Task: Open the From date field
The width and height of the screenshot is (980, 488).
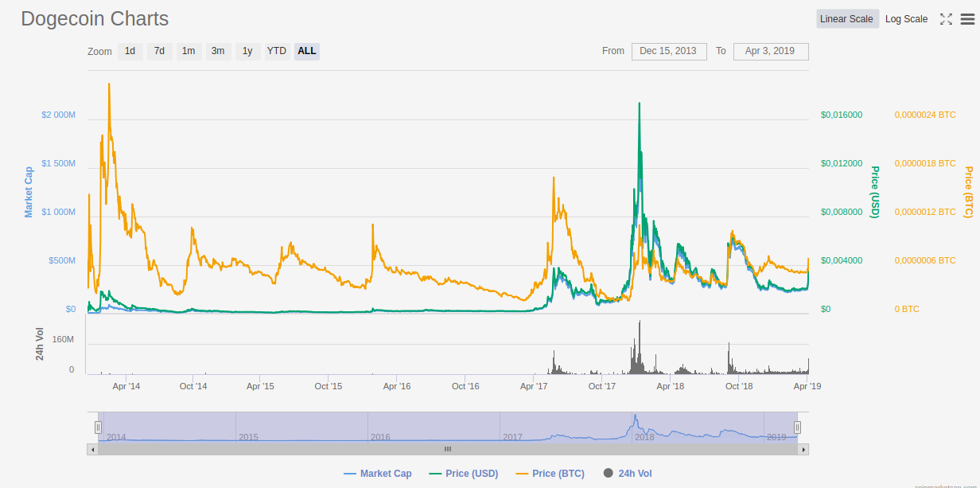Action: (669, 51)
